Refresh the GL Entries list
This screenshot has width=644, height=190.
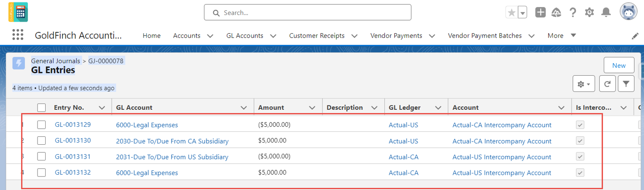tap(607, 84)
